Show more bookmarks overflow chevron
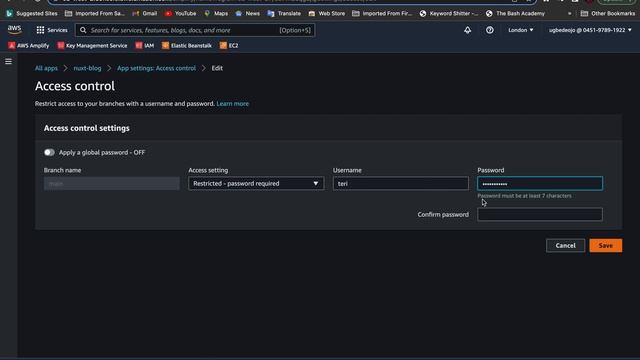 point(569,13)
